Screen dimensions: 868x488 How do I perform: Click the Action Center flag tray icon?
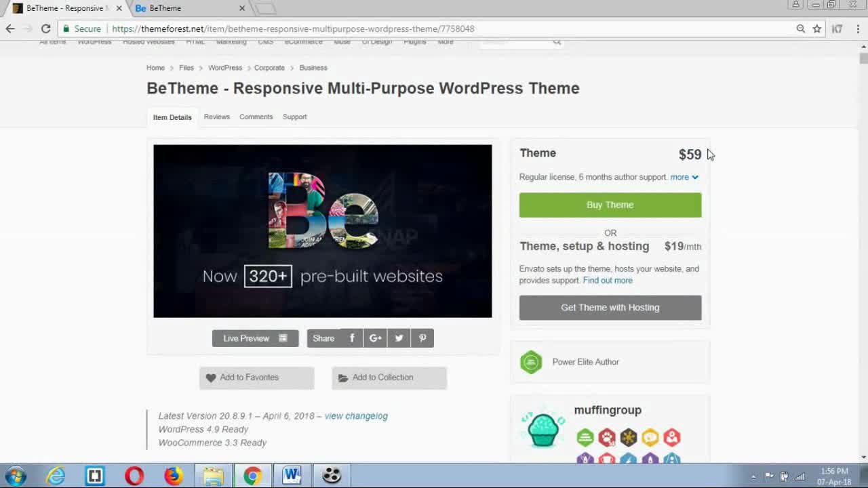[x=769, y=476]
